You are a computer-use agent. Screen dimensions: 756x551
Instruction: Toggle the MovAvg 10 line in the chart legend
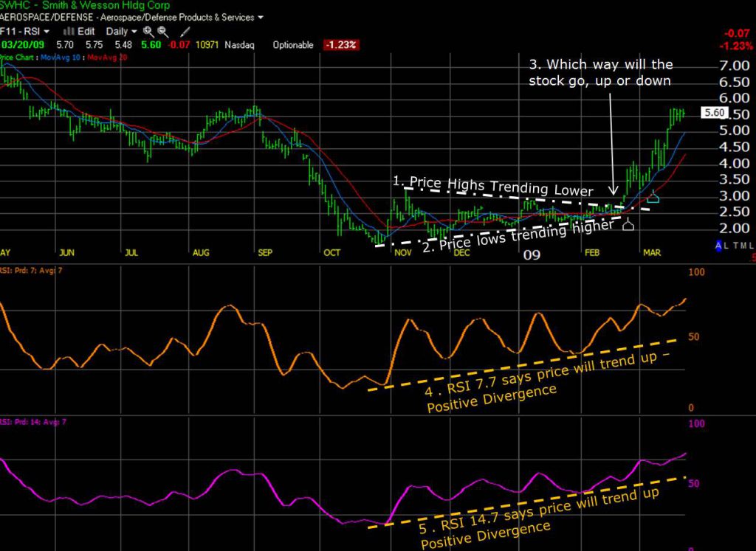click(62, 58)
